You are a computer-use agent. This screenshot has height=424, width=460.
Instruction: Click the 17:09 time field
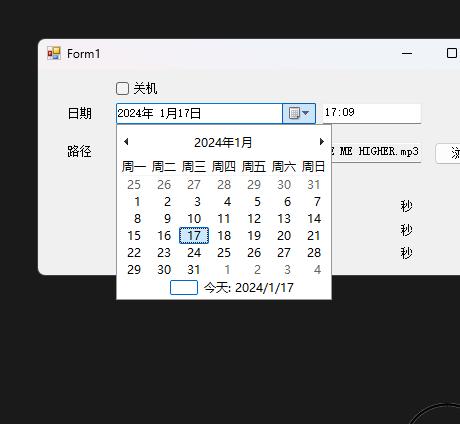(372, 113)
